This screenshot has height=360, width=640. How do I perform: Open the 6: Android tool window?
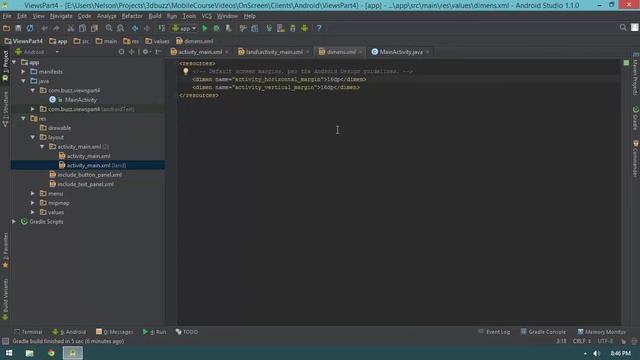pos(69,332)
